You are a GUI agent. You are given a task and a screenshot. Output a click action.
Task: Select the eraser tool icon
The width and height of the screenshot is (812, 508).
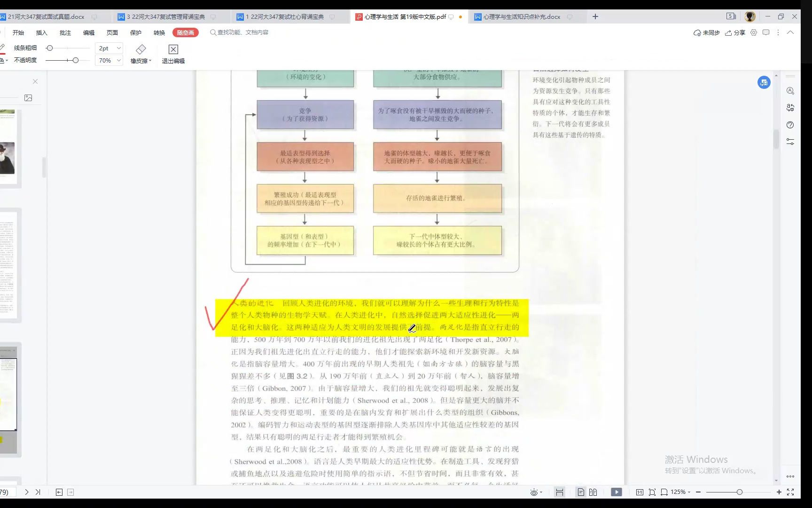click(x=141, y=49)
